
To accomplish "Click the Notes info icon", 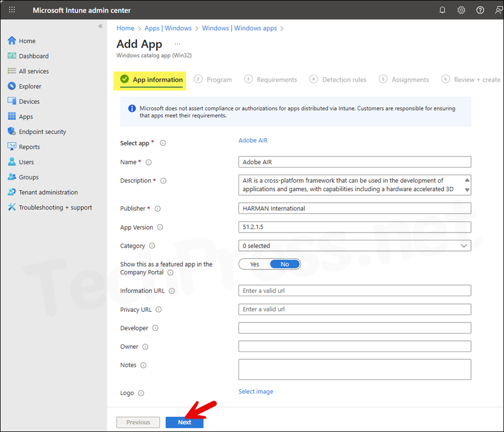I will (144, 365).
